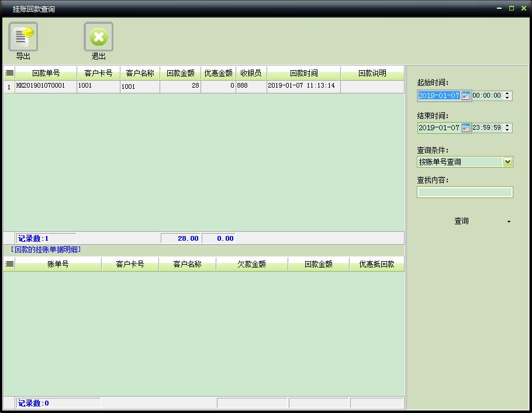Viewport: 532px width, 413px height.
Task: Click the 退出 exit icon
Action: coord(98,37)
